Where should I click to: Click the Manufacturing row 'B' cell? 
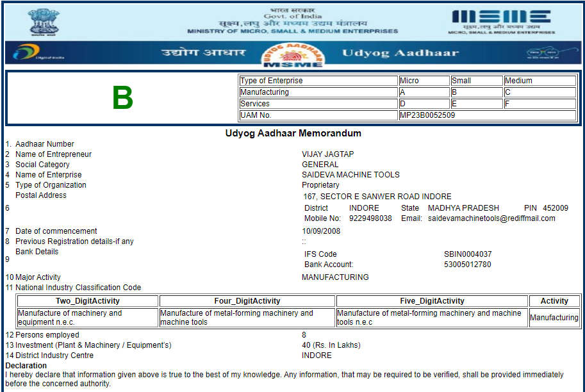pyautogui.click(x=475, y=92)
